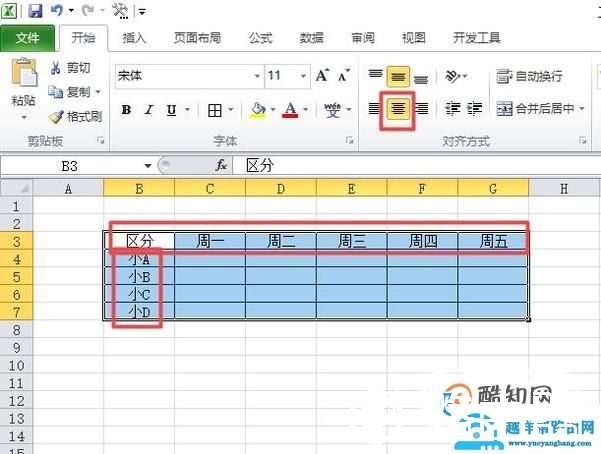Expand the font color dropdown arrow
Viewport: 601px width, 454px height.
[306, 110]
